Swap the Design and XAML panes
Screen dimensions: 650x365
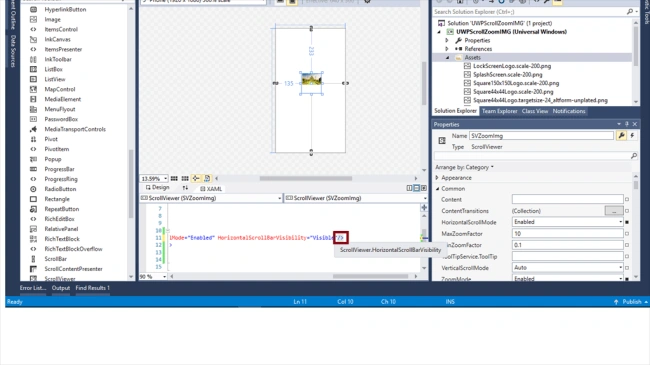[x=185, y=188]
